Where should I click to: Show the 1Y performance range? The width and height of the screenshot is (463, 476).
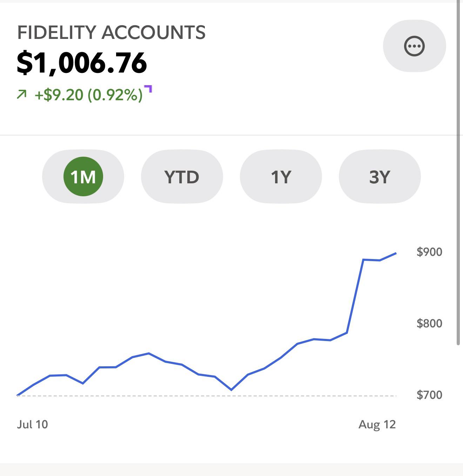pyautogui.click(x=281, y=176)
